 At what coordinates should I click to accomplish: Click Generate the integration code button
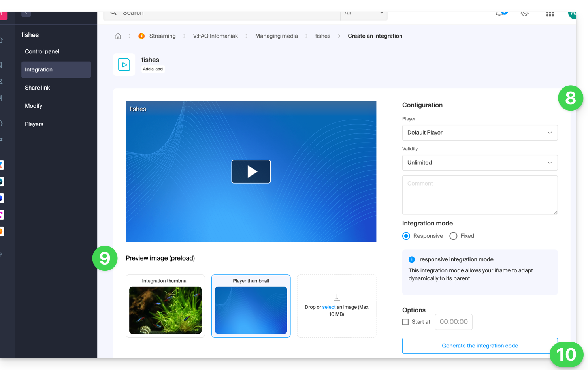coord(480,346)
